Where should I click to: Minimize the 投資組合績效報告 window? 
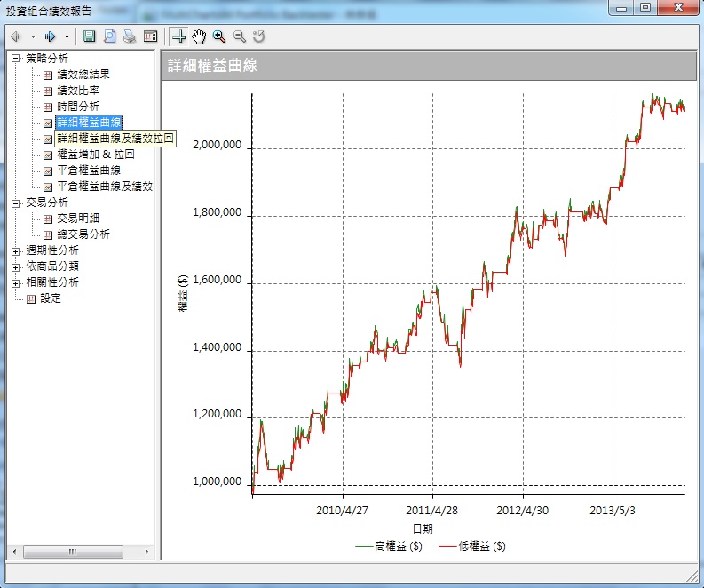coord(621,8)
